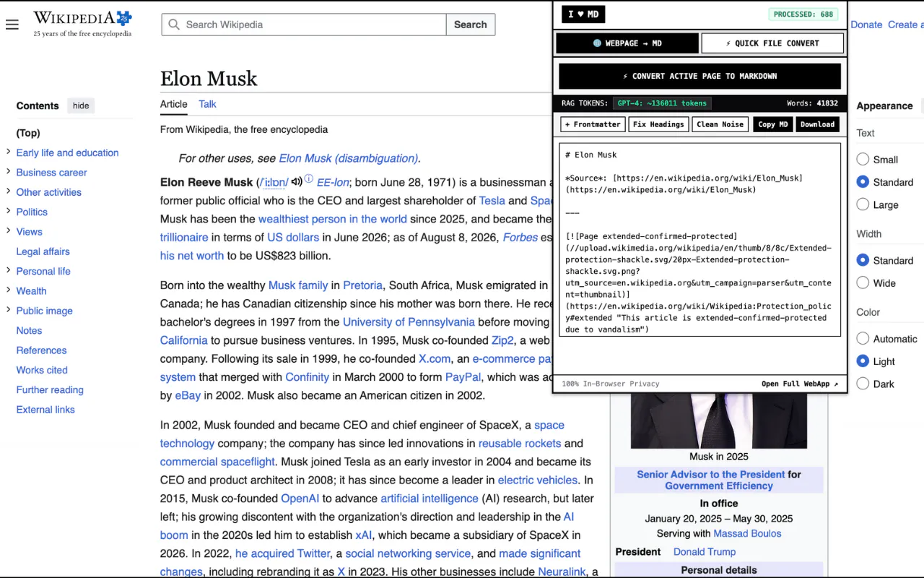Screen dimensions: 924x578
Task: Go to Works cited section
Action: [x=42, y=370]
